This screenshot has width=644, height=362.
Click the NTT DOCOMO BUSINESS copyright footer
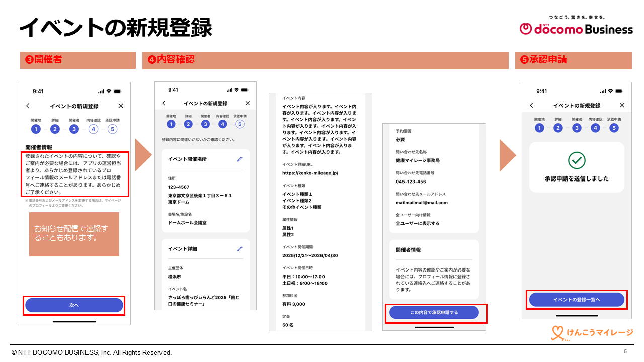coord(92,353)
